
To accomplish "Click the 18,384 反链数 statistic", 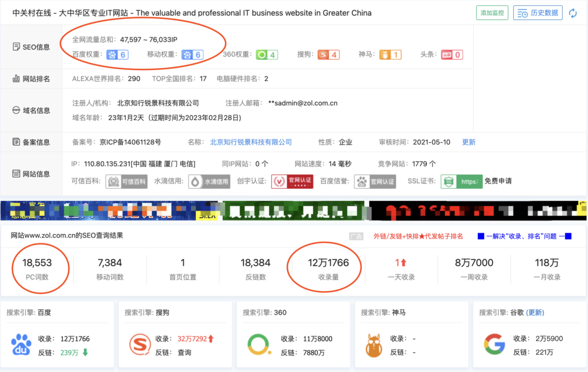I will click(256, 269).
